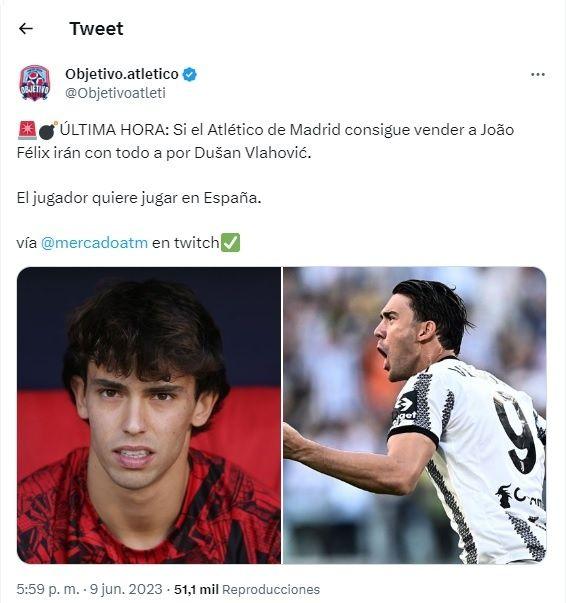Click the red siren emoji
The width and height of the screenshot is (566, 603).
coord(27,130)
